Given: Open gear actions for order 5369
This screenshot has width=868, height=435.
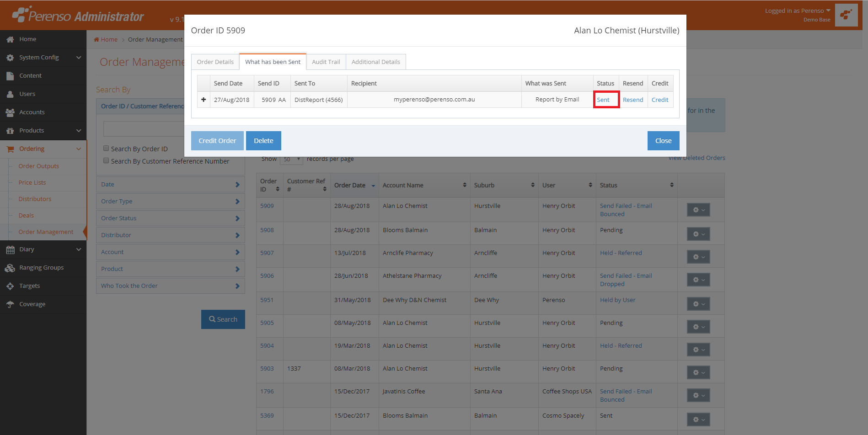Looking at the screenshot, I should pos(698,419).
